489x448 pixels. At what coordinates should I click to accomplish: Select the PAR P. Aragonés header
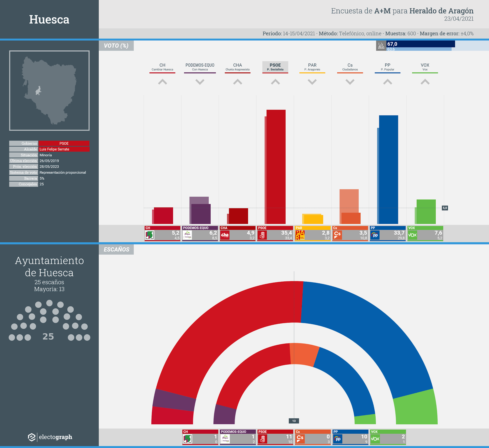click(312, 67)
